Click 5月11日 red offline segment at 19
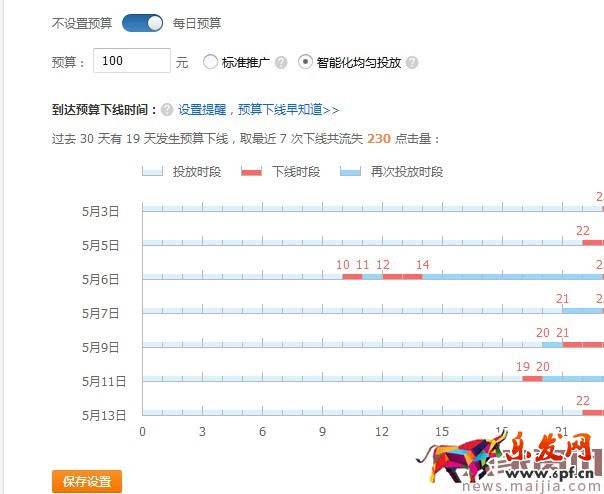The width and height of the screenshot is (604, 494). tap(532, 378)
